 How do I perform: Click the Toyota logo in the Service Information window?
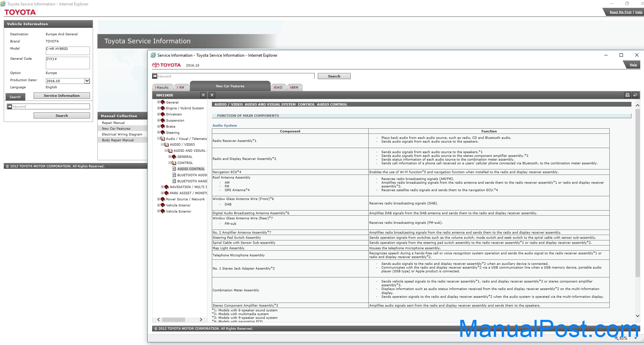(166, 65)
